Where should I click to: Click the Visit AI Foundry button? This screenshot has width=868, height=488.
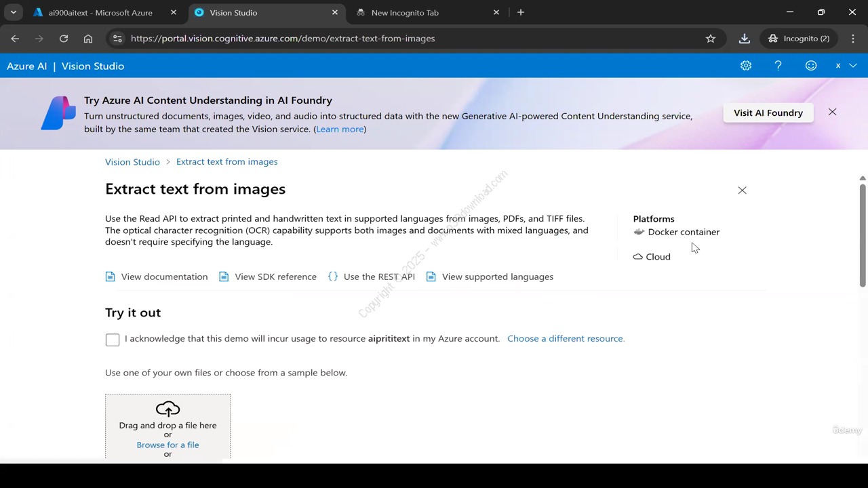(x=768, y=113)
